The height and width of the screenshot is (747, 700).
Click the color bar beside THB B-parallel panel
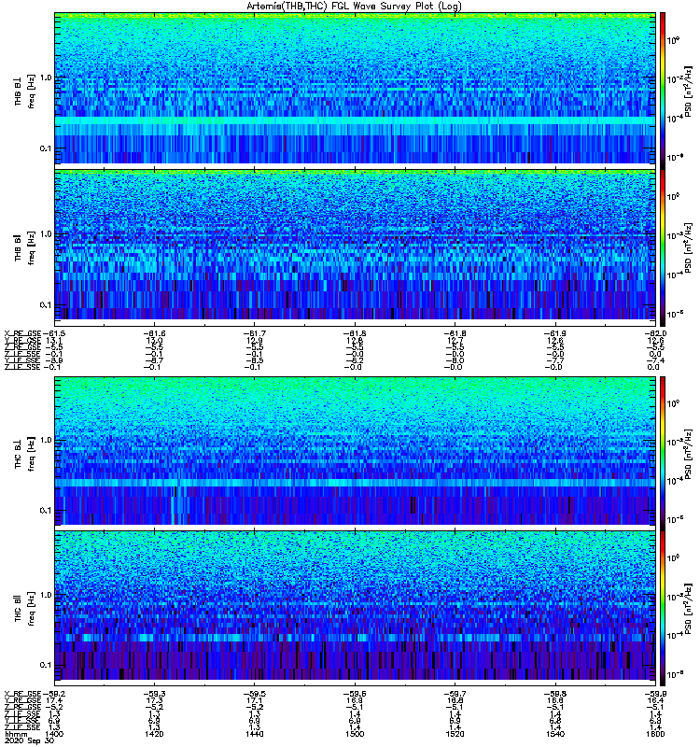coord(663,248)
